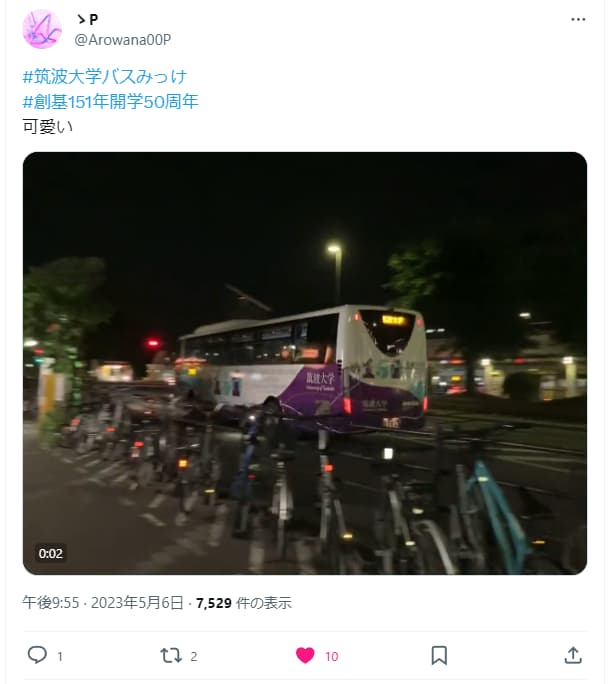Toggle the bookmark icon for this post
This screenshot has width=609, height=684.
(439, 655)
